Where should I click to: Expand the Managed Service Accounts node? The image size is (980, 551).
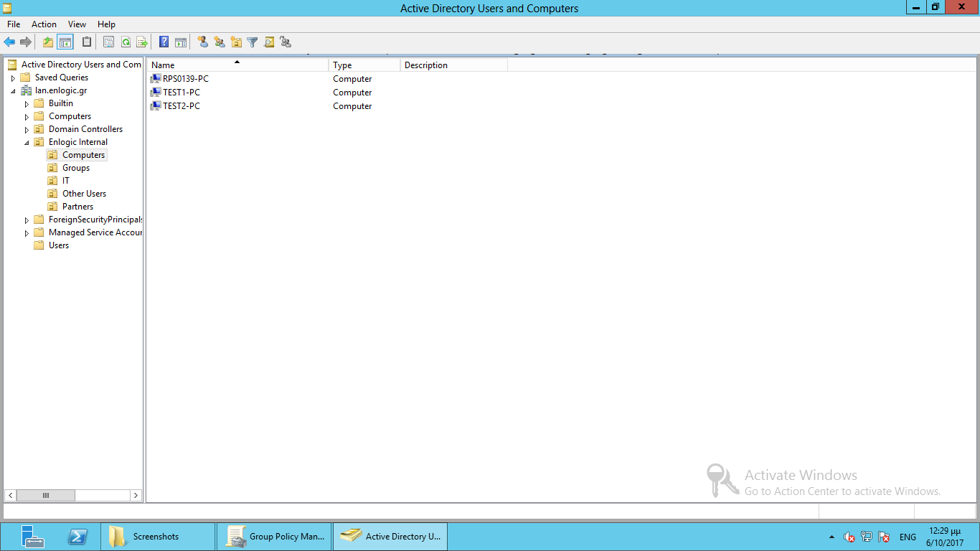(x=27, y=232)
